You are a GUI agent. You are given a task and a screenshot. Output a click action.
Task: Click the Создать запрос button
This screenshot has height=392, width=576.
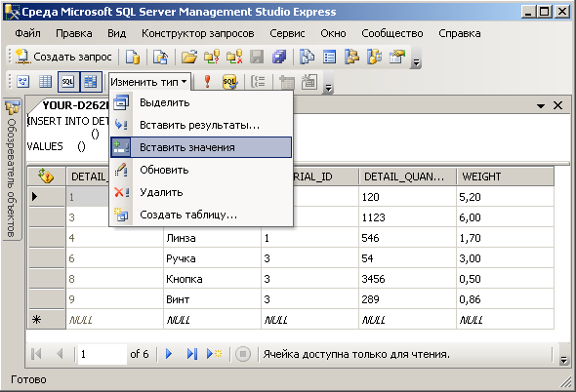click(x=63, y=57)
